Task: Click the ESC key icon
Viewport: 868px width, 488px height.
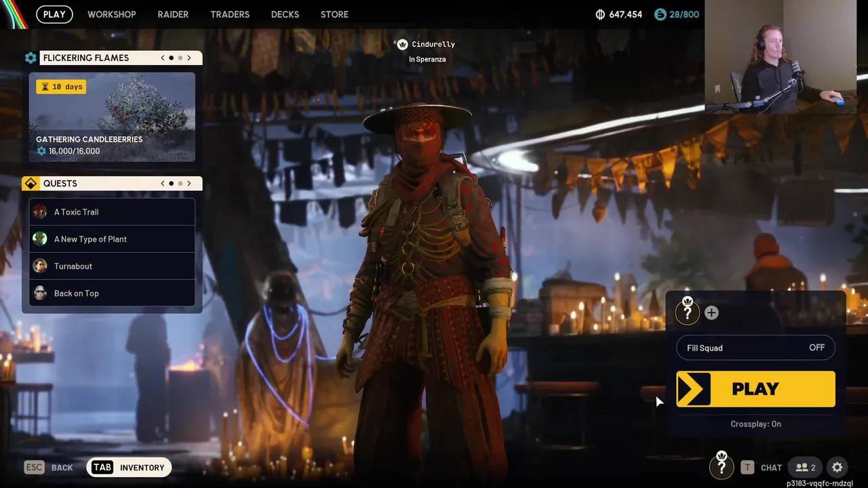Action: [x=35, y=467]
